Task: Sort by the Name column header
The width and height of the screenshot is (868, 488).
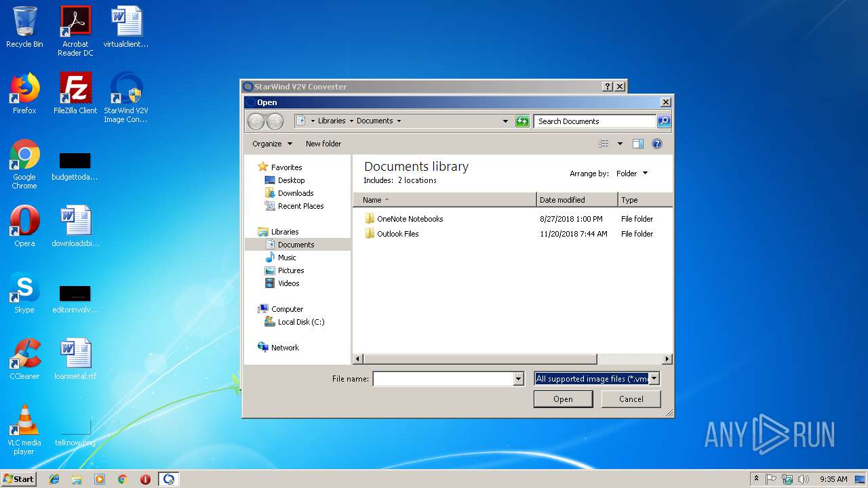Action: (x=444, y=200)
